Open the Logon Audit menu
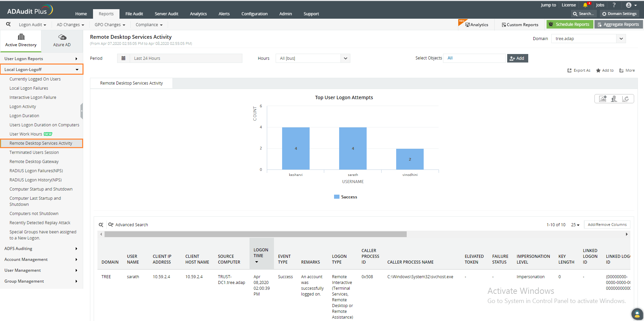644x321 pixels. (x=32, y=25)
